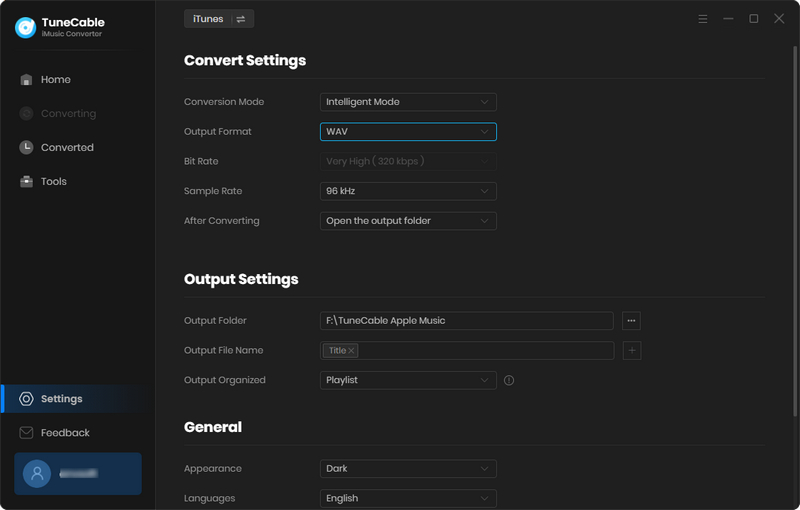
Task: Click the Bit Rate label
Action: (201, 161)
